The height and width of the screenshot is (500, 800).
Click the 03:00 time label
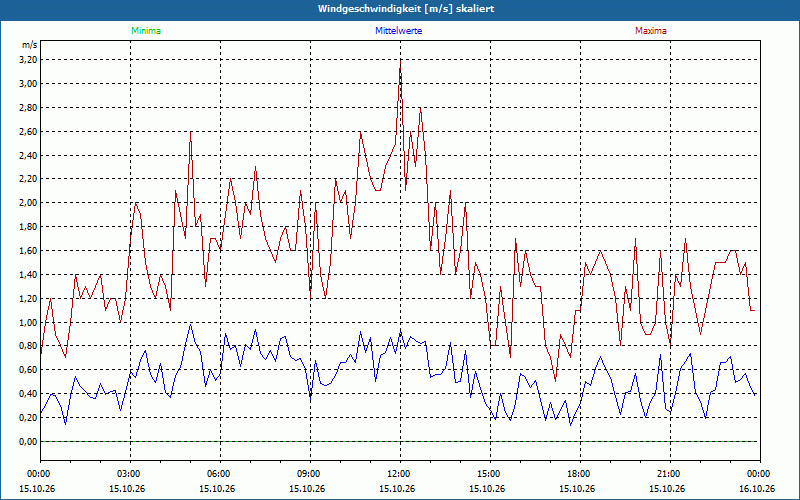(131, 474)
